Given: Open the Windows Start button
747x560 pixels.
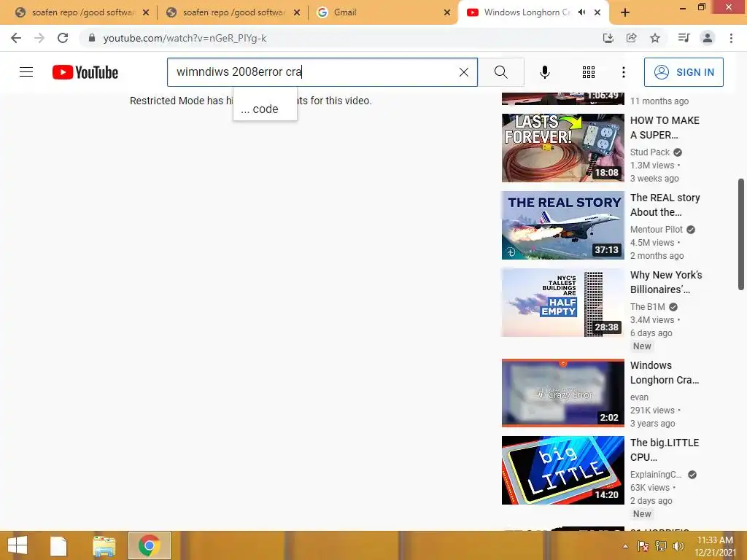Looking at the screenshot, I should [18, 545].
